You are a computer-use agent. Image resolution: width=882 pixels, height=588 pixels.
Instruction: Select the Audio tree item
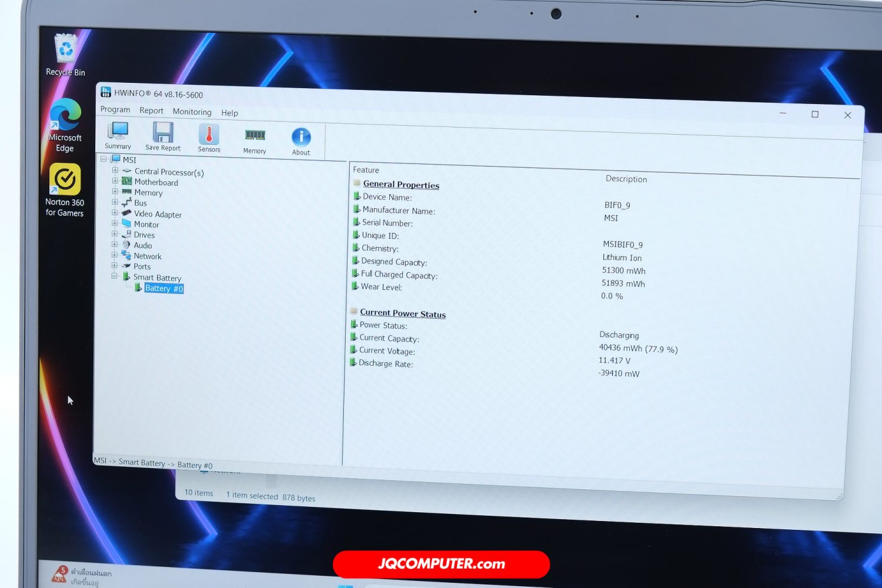click(143, 246)
